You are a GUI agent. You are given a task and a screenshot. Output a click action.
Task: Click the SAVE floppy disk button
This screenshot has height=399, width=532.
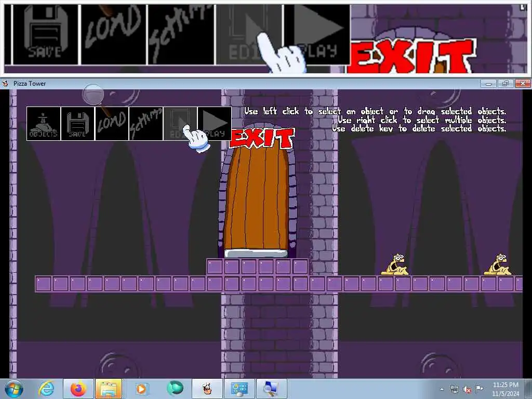(x=78, y=124)
